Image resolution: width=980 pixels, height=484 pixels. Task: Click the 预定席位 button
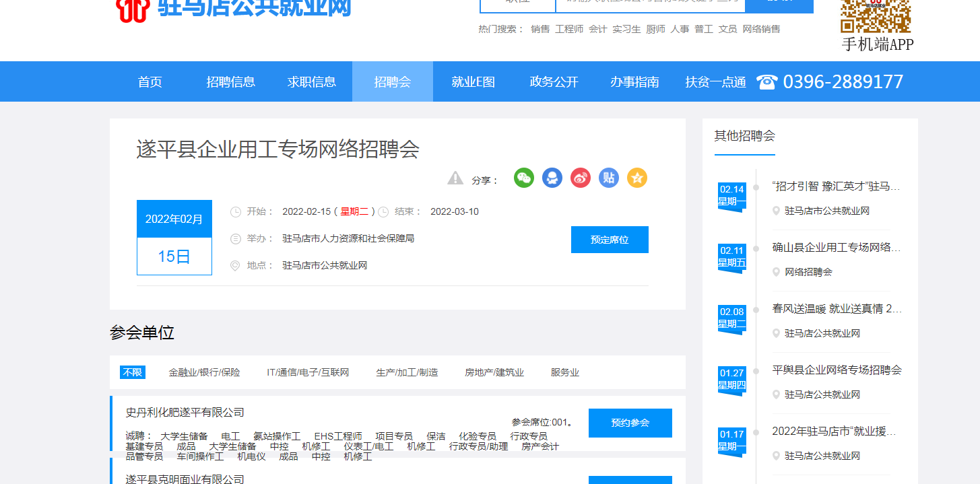[x=610, y=240]
